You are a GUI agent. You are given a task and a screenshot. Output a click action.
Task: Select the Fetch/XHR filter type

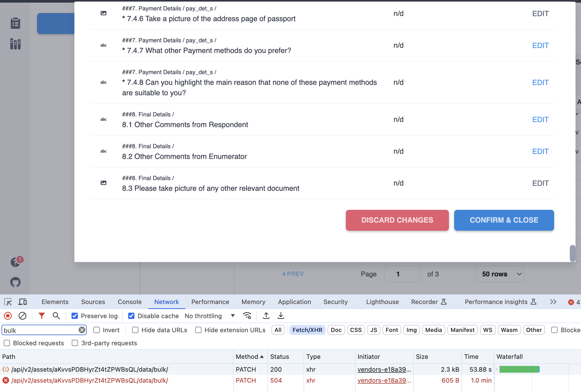pos(307,330)
